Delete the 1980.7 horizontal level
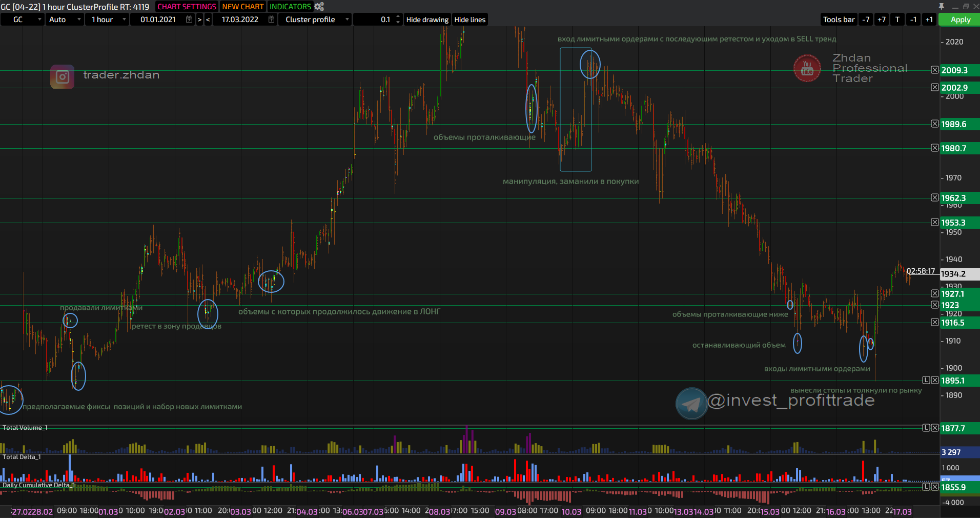The height and width of the screenshot is (518, 980). coord(935,148)
